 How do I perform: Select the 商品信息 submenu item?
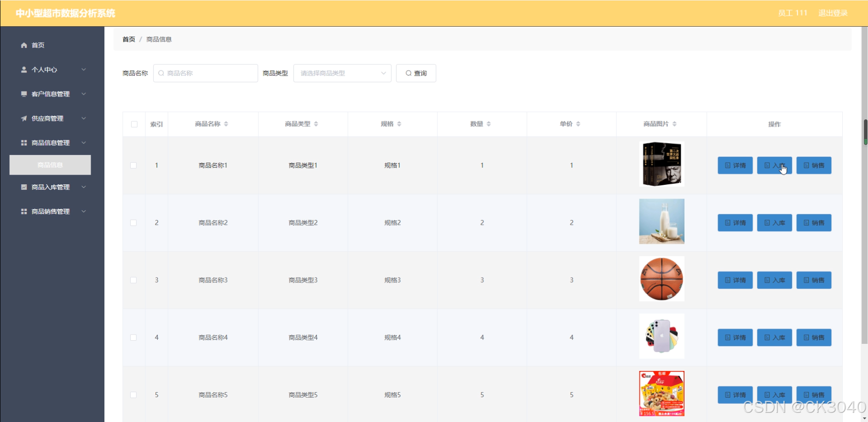coord(50,165)
